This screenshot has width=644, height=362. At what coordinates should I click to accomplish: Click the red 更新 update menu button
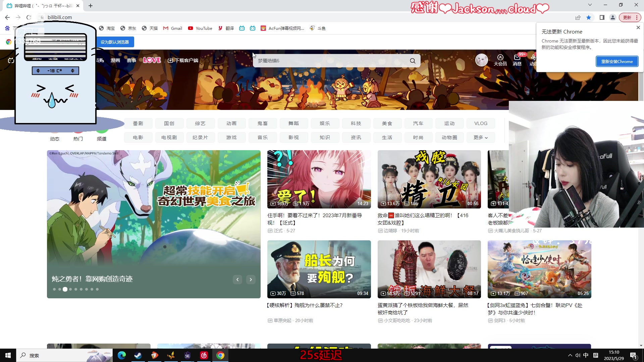630,17
